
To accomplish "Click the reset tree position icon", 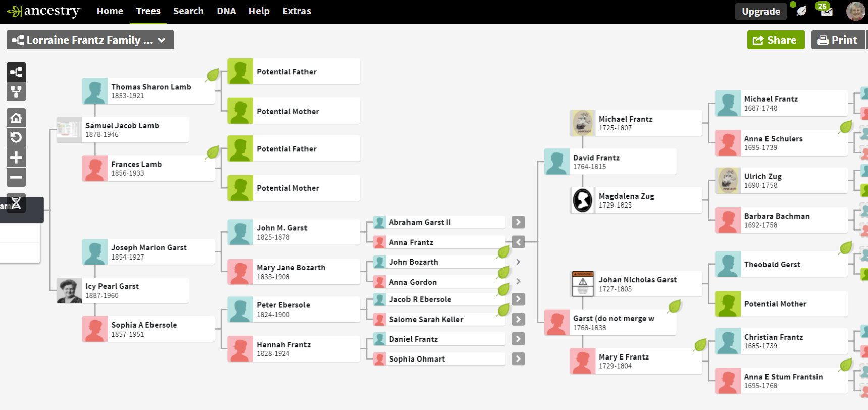I will 16,137.
